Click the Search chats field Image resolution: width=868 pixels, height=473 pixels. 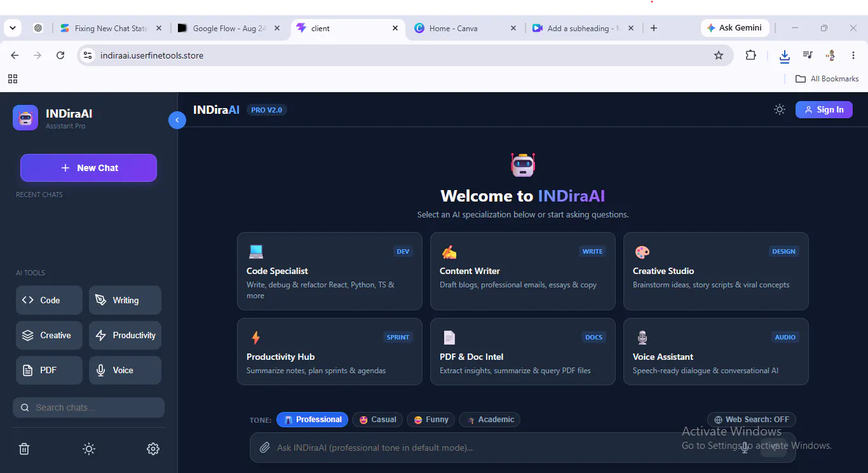pyautogui.click(x=88, y=408)
